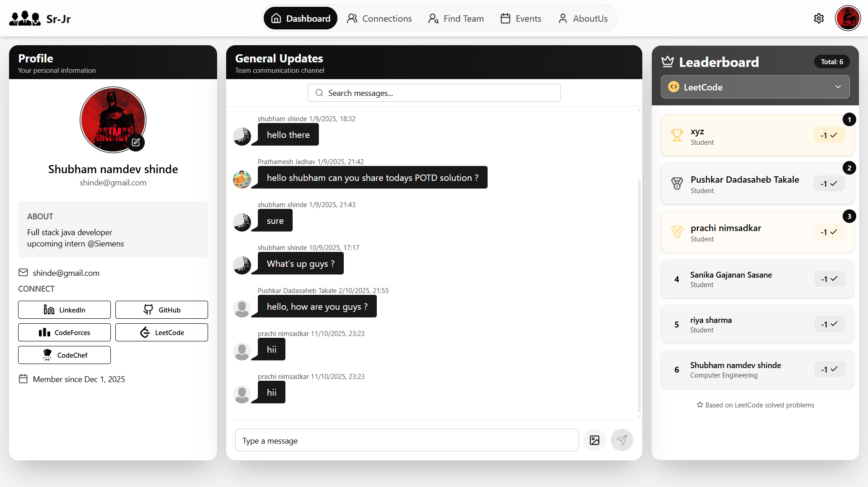Click the attach image icon
Image resolution: width=868 pixels, height=487 pixels.
tap(594, 440)
